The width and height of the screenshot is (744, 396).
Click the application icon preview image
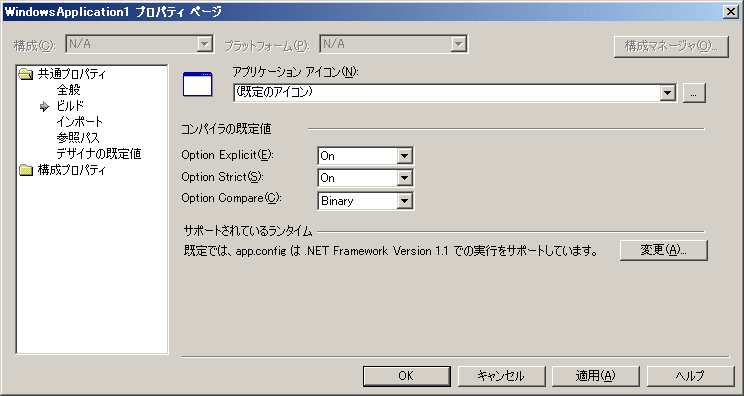[x=197, y=84]
